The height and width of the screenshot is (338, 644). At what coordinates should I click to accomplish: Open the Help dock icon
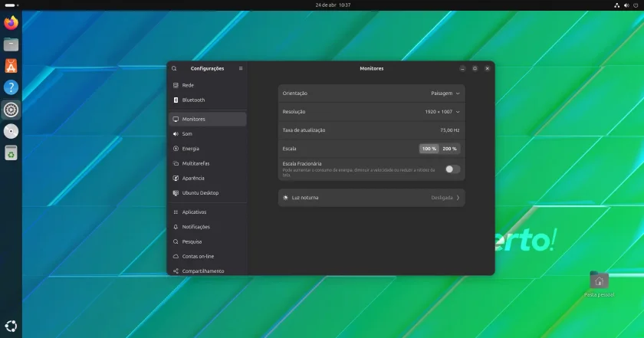pyautogui.click(x=11, y=87)
